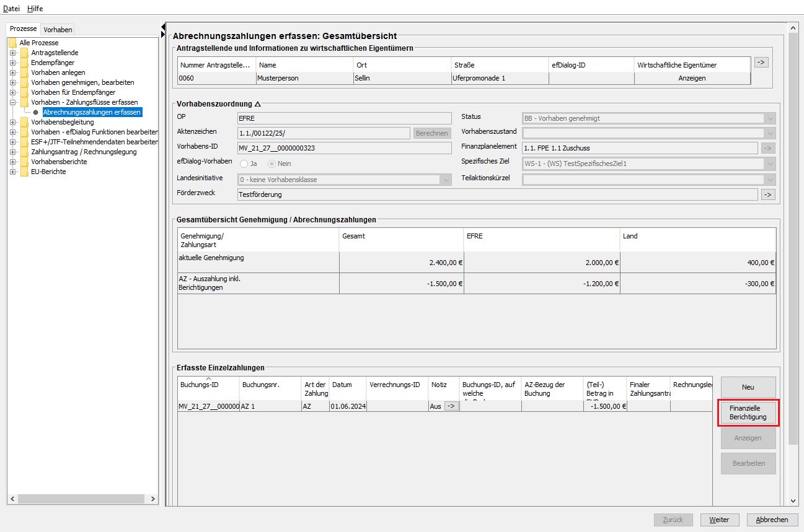Click folder icon next to EU-Berichte
The height and width of the screenshot is (532, 804).
[24, 172]
